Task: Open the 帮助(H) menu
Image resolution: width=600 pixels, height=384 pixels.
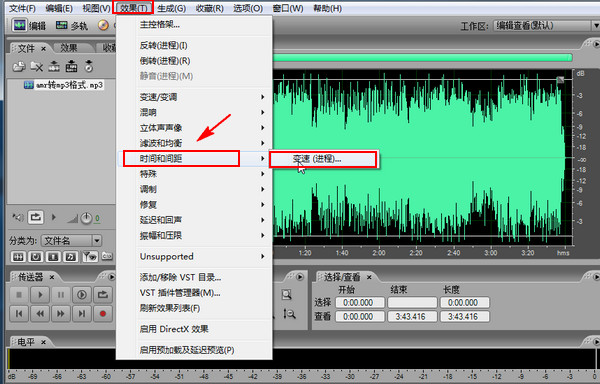Action: (328, 8)
